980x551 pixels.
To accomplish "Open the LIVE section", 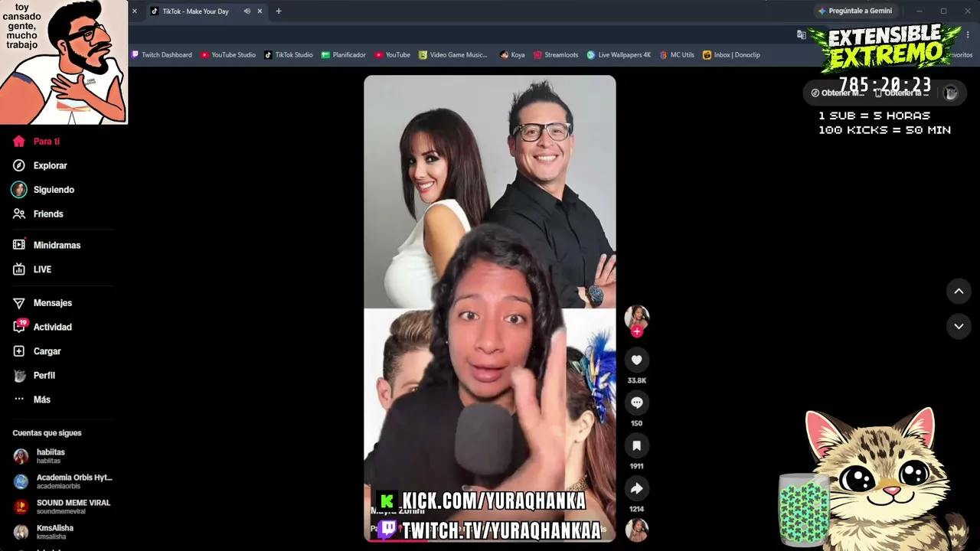I will click(32, 269).
